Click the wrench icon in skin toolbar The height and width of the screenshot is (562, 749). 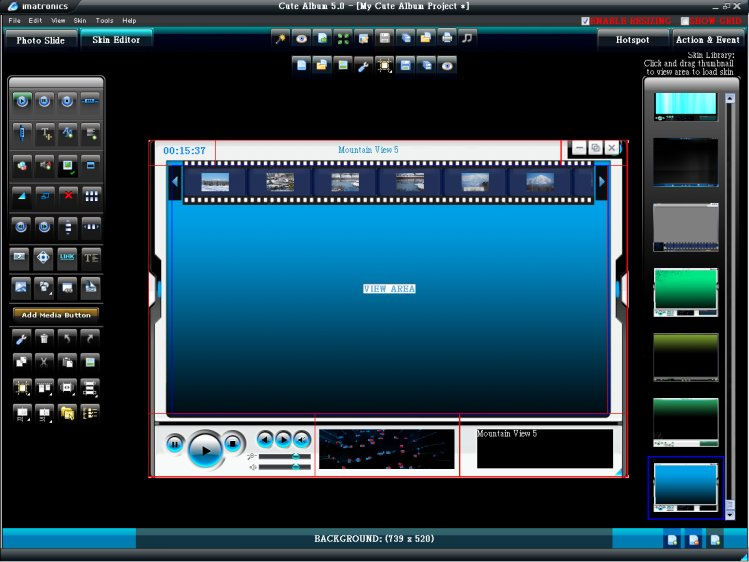click(x=363, y=65)
